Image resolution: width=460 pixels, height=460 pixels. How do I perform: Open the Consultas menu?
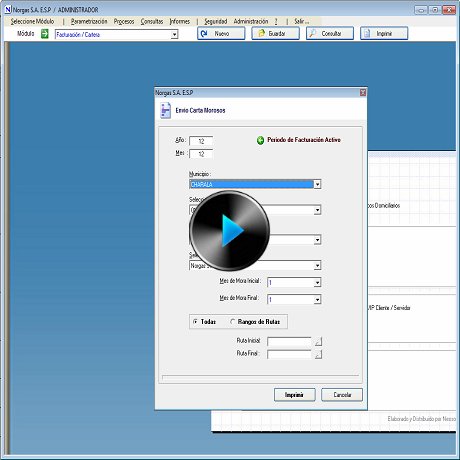tap(152, 22)
